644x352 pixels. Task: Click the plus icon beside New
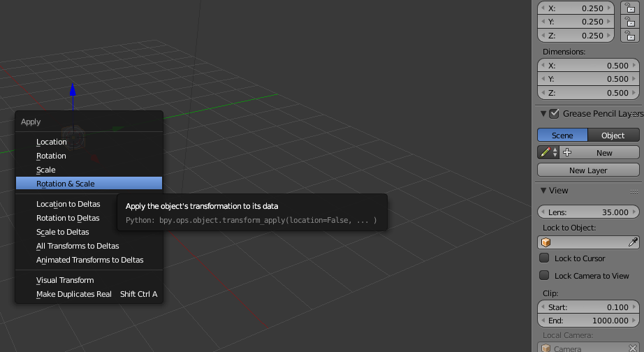[x=567, y=152]
